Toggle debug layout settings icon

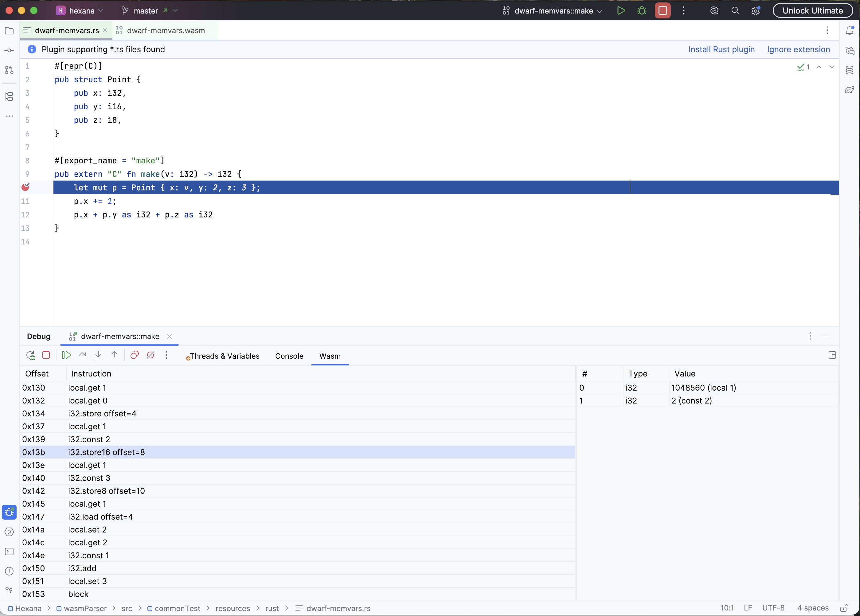tap(832, 355)
